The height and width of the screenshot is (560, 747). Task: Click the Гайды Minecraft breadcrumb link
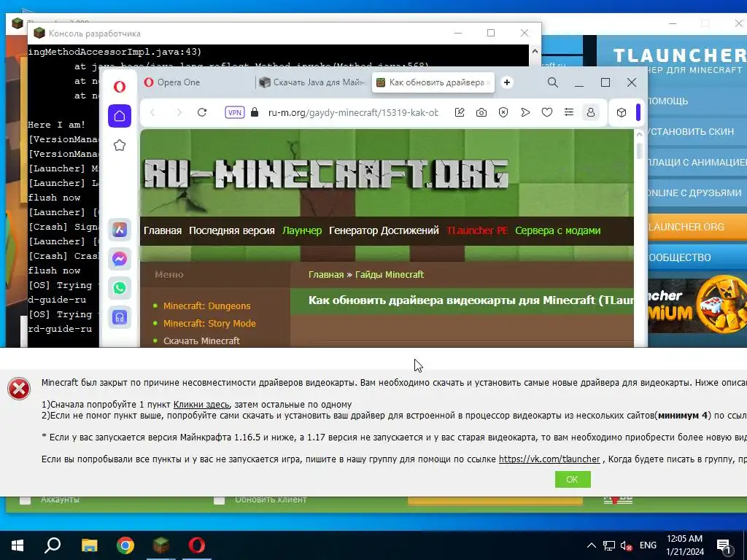coord(390,275)
